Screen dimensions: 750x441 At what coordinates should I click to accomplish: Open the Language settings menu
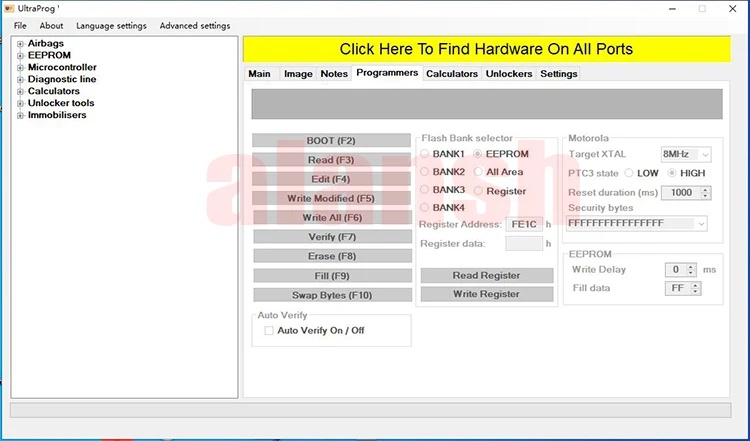coord(111,26)
